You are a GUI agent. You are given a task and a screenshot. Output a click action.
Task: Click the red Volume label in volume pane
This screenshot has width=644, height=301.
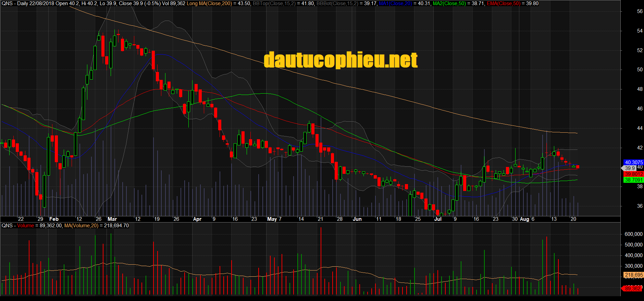[26, 226]
